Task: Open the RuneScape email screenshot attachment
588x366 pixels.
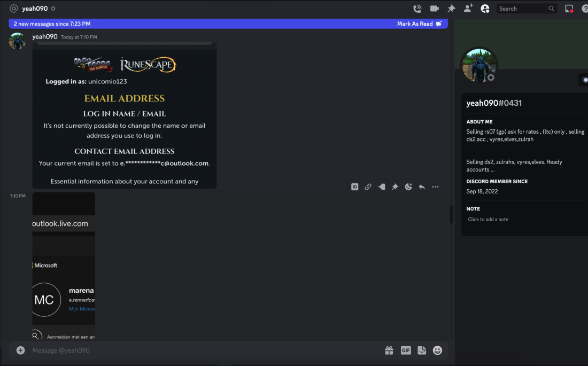Action: click(125, 115)
